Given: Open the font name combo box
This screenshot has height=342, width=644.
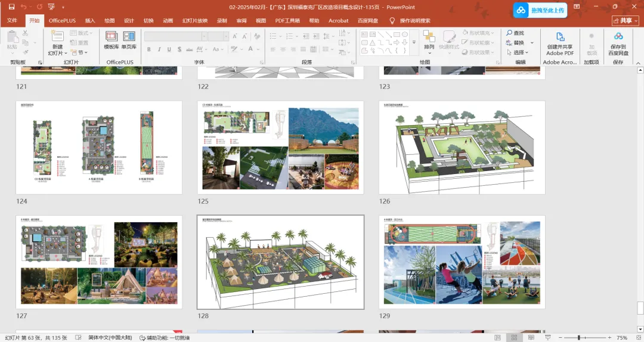Looking at the screenshot, I should (x=175, y=36).
